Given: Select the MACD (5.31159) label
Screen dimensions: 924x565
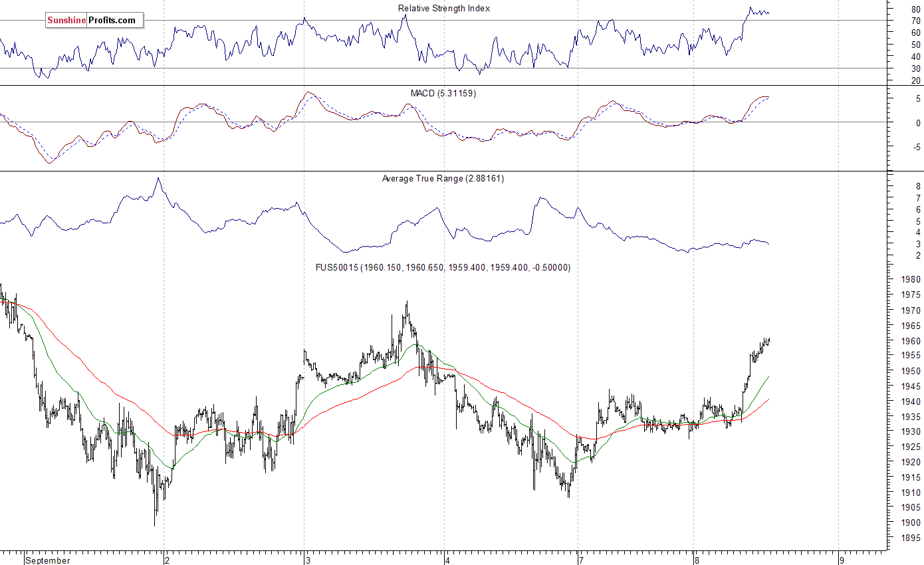Looking at the screenshot, I should (443, 93).
